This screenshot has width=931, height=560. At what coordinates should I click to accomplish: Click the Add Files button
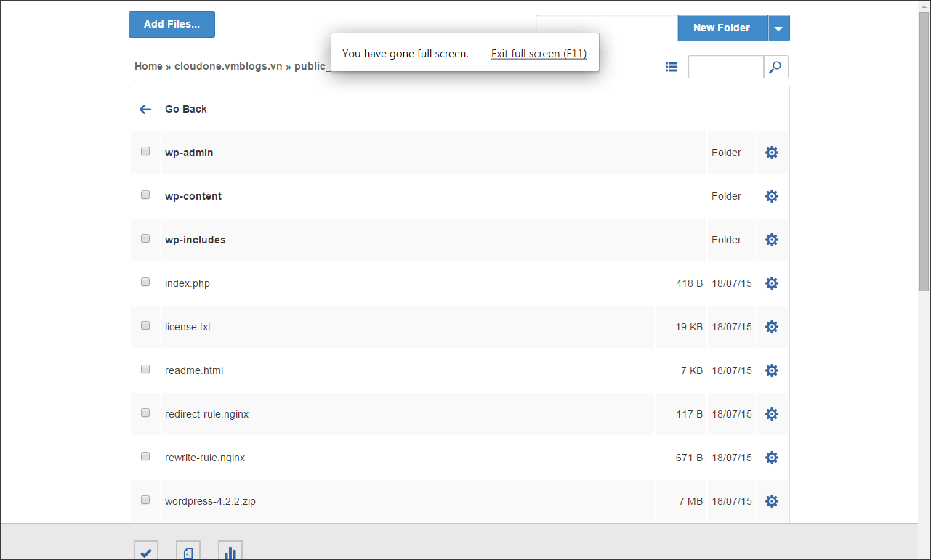172,24
